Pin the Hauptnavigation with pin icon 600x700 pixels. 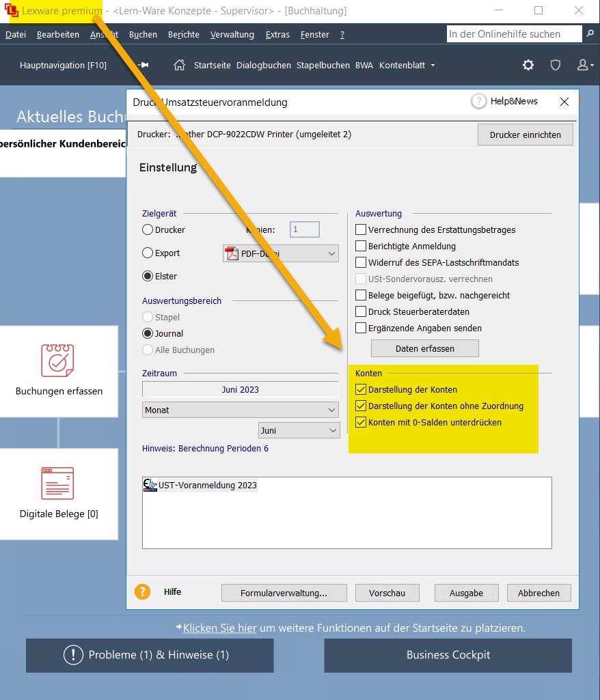pyautogui.click(x=144, y=65)
